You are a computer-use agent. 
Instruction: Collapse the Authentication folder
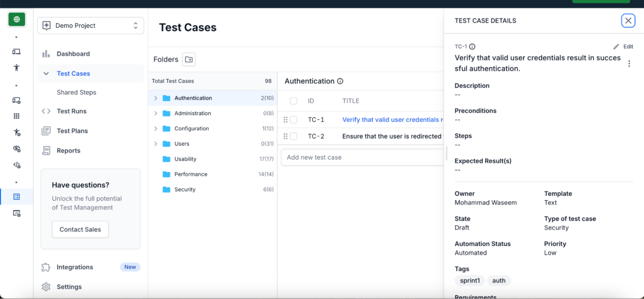(156, 98)
